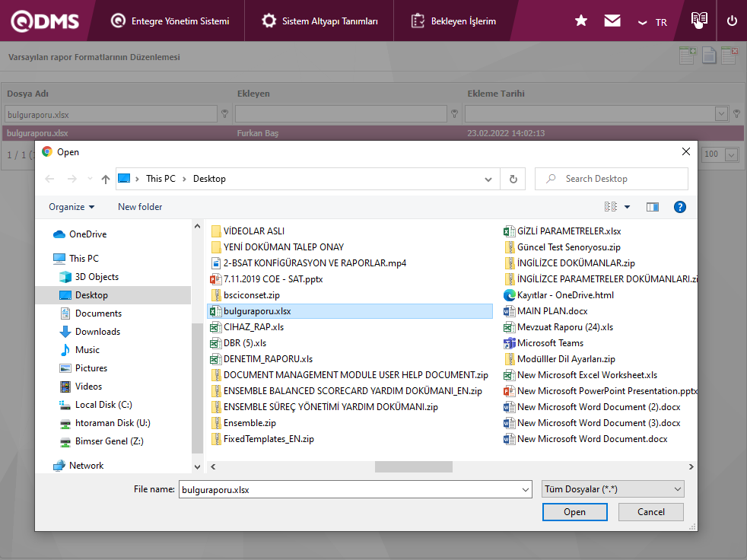This screenshot has width=747, height=560.
Task: Select Local Disk (C:) in navigation pane
Action: (x=103, y=405)
